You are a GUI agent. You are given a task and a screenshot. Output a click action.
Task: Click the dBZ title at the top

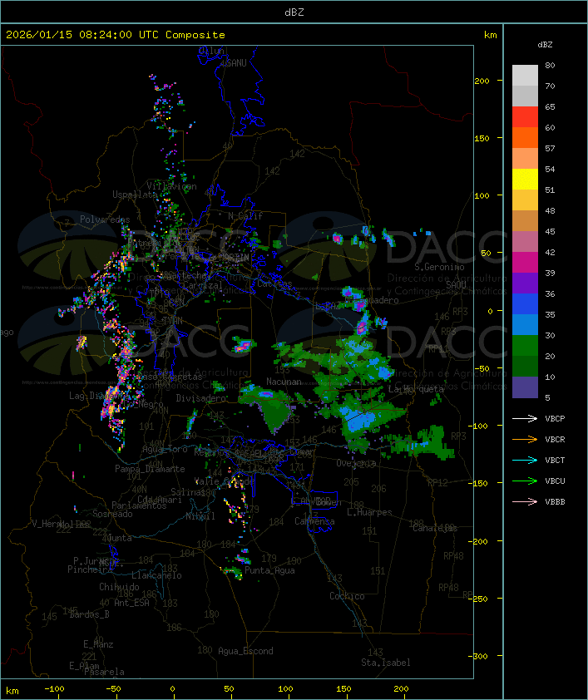[294, 11]
